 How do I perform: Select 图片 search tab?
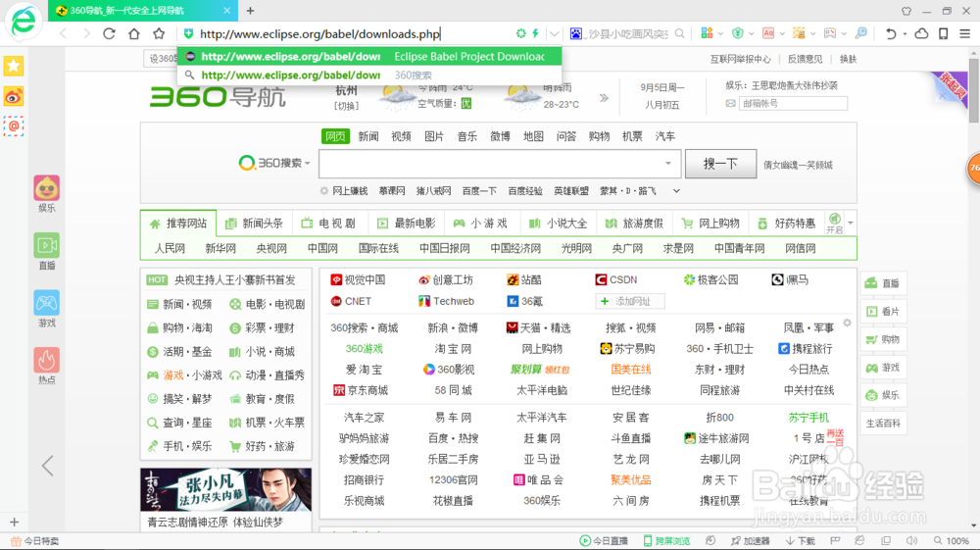[x=434, y=136]
